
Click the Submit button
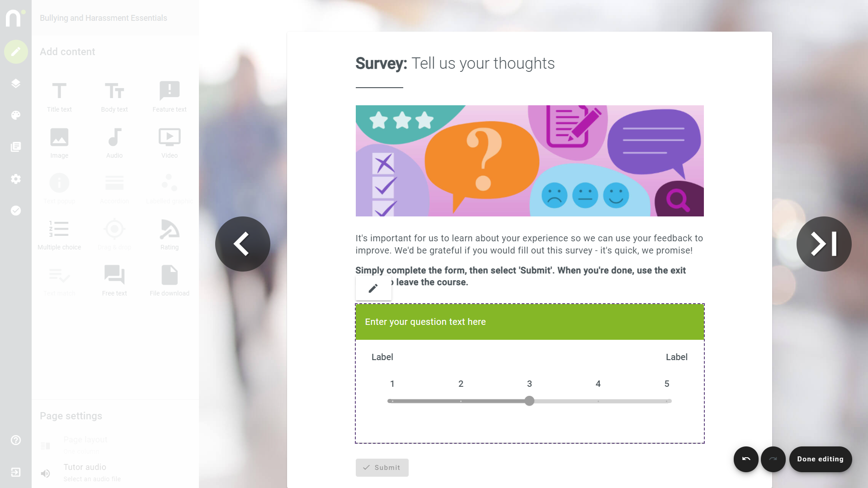click(382, 468)
